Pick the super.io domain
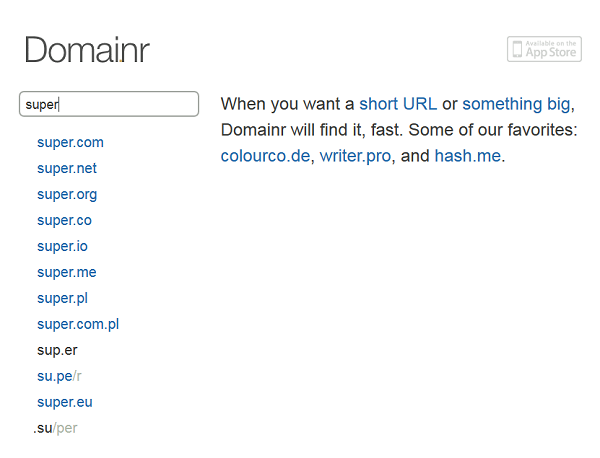This screenshot has width=600, height=458. point(62,246)
